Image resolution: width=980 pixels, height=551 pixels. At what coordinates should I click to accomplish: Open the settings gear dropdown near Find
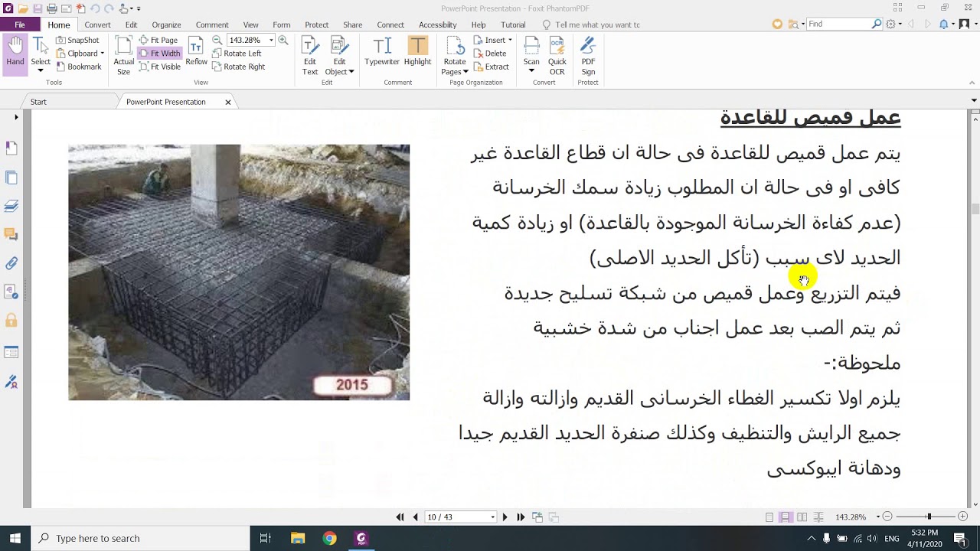pyautogui.click(x=893, y=24)
